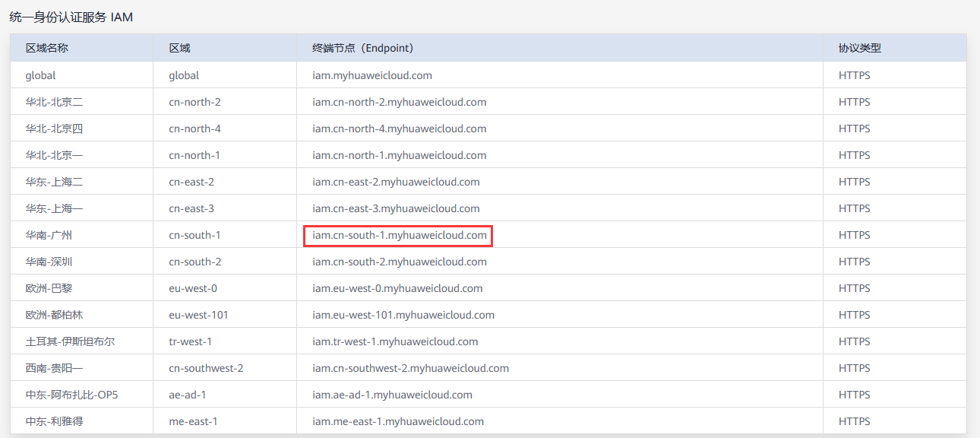This screenshot has height=438, width=980.
Task: Click the cn-south-1 region code
Action: 195,235
